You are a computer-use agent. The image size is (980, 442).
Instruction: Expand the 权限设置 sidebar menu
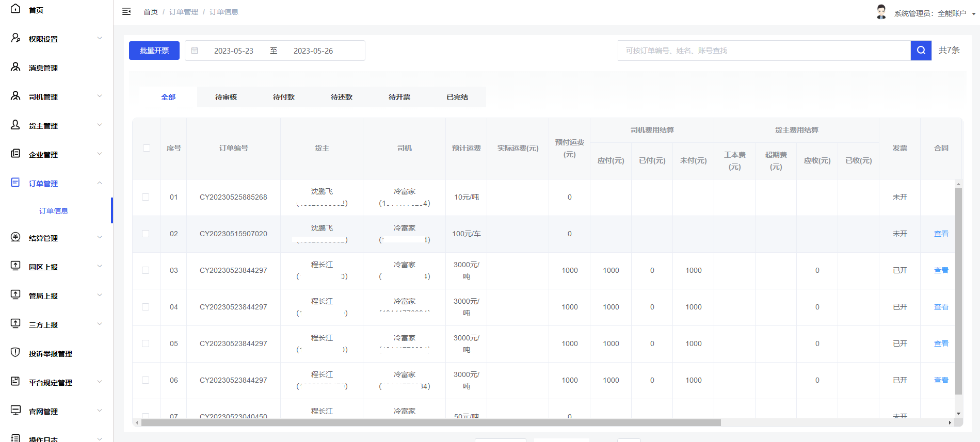(x=100, y=39)
